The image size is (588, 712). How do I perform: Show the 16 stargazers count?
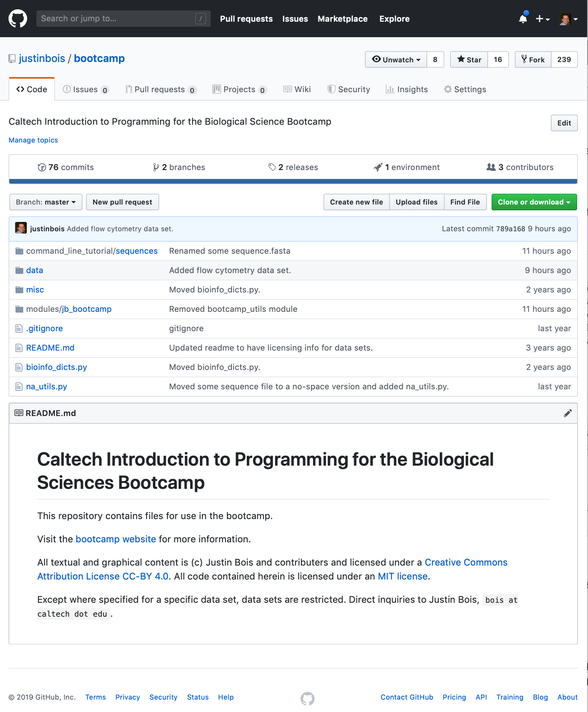pyautogui.click(x=498, y=60)
